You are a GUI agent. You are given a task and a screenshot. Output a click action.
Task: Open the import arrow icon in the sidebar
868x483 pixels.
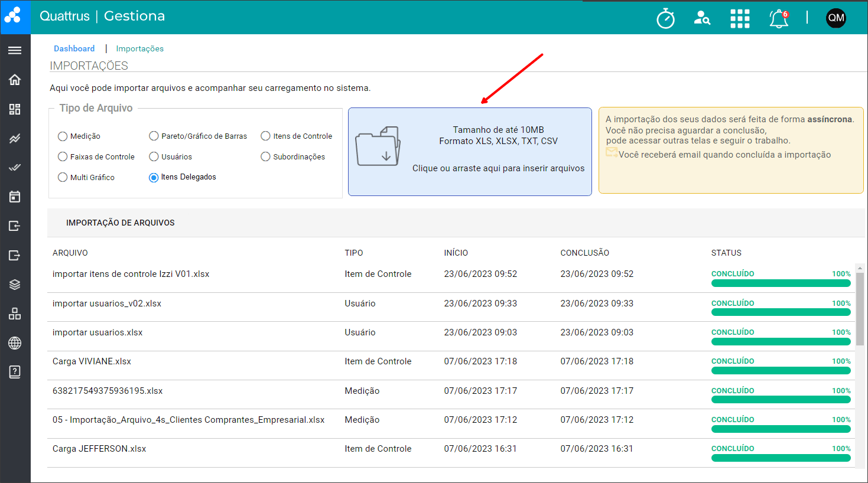pos(15,226)
